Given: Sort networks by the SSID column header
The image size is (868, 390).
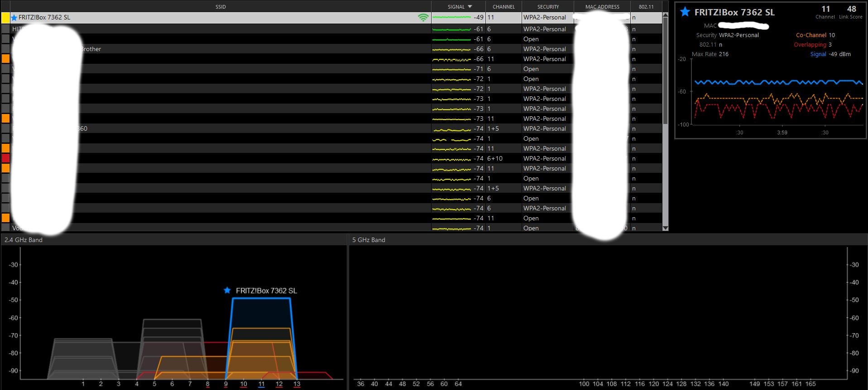Looking at the screenshot, I should tap(221, 7).
